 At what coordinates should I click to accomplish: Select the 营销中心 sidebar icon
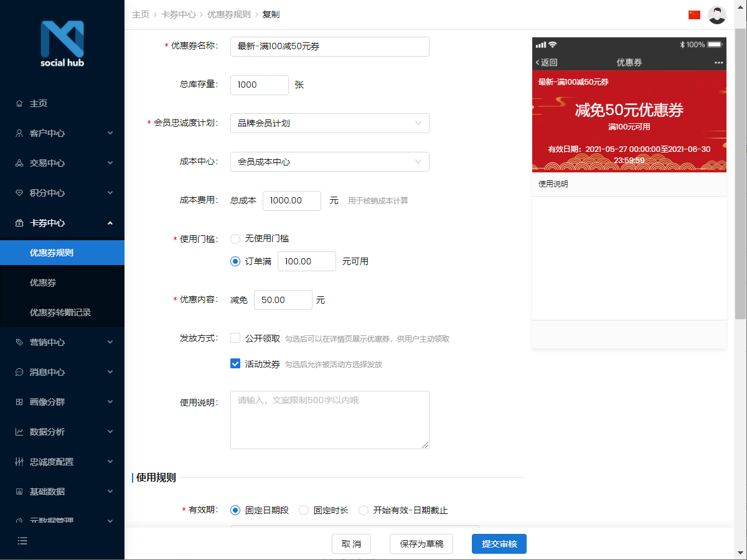point(22,342)
